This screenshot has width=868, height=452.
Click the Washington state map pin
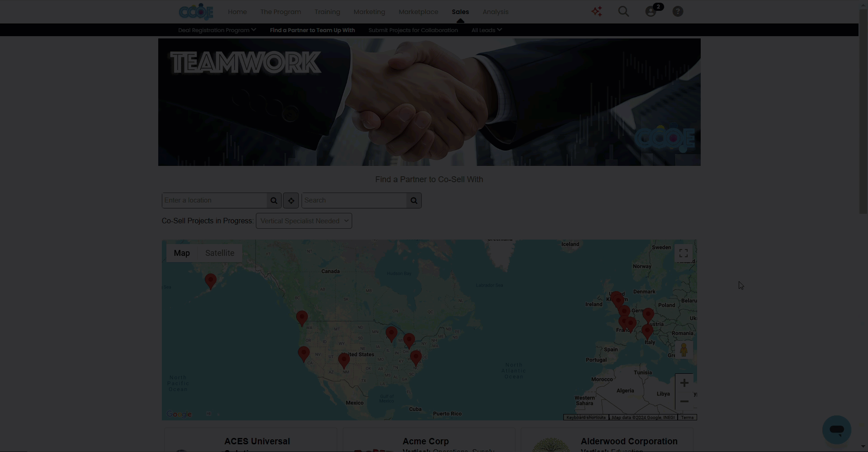click(x=302, y=318)
